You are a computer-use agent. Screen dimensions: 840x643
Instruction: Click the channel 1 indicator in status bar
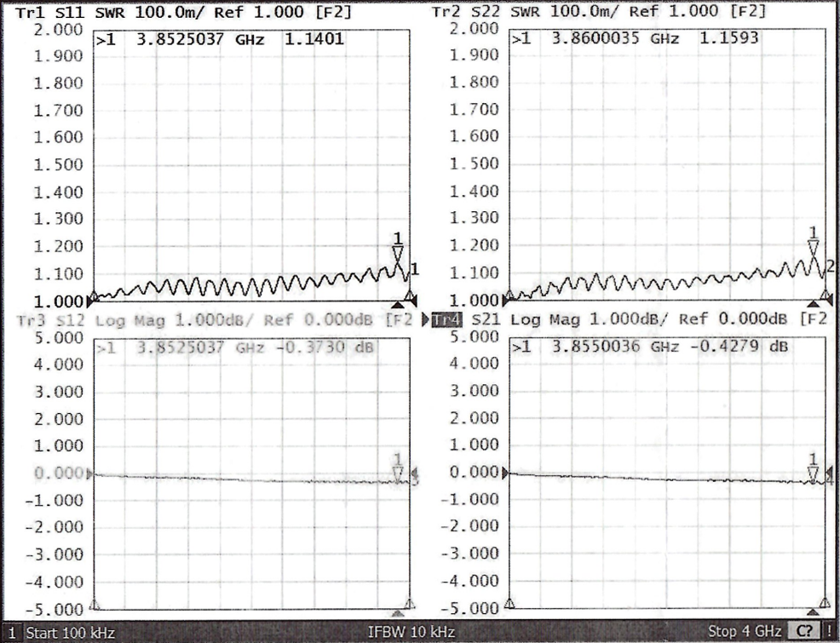point(12,633)
